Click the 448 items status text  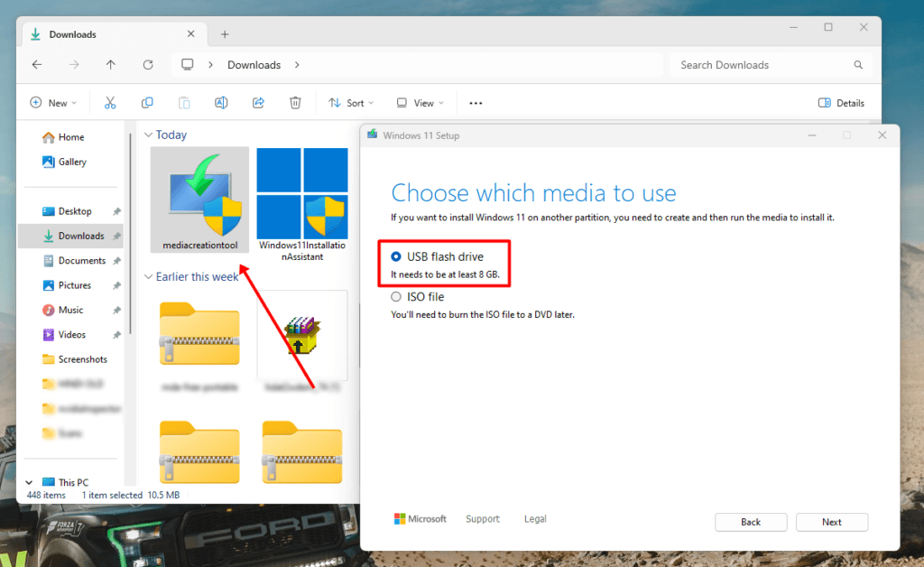[46, 495]
